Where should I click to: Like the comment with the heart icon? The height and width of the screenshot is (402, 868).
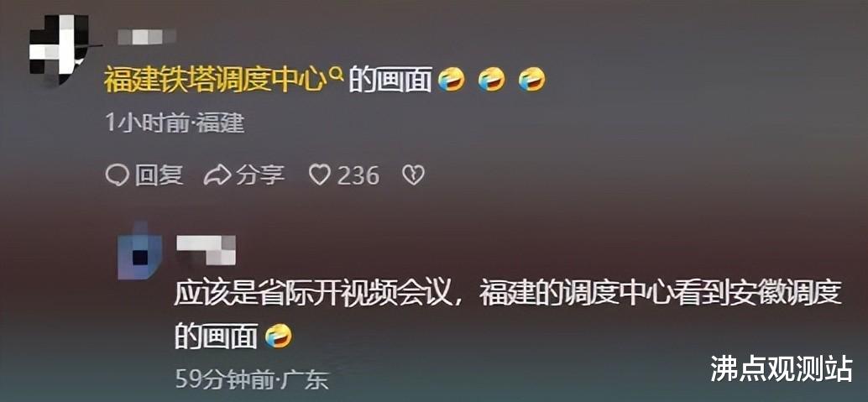(x=319, y=176)
